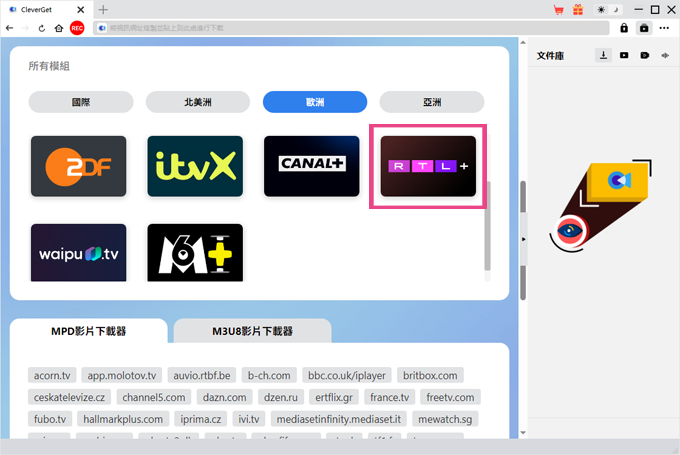Select the 國際 category
This screenshot has height=455, width=680.
(x=81, y=102)
